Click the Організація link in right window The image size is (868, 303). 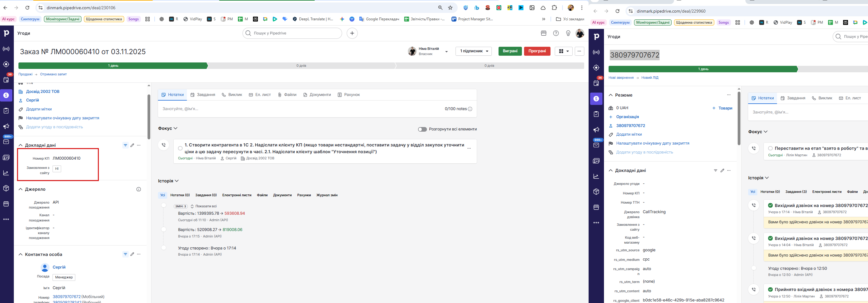[627, 117]
